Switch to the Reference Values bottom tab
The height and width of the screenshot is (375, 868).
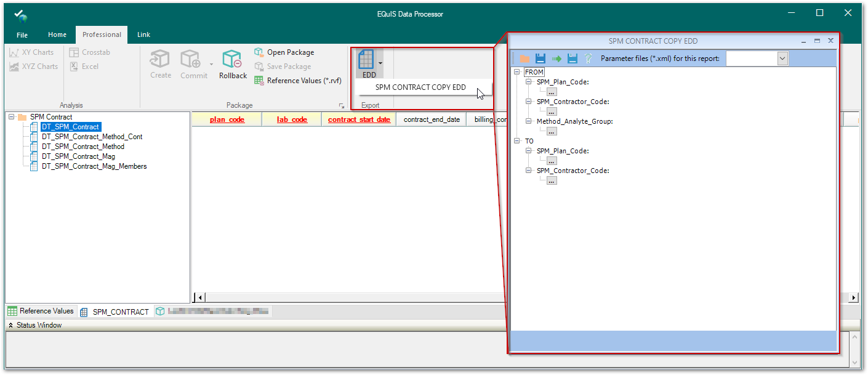[x=41, y=312]
